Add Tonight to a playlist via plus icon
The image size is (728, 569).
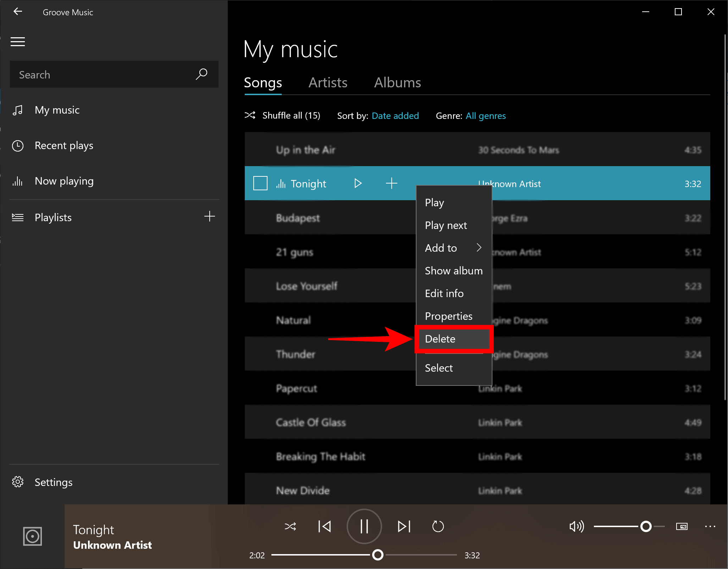(x=391, y=184)
